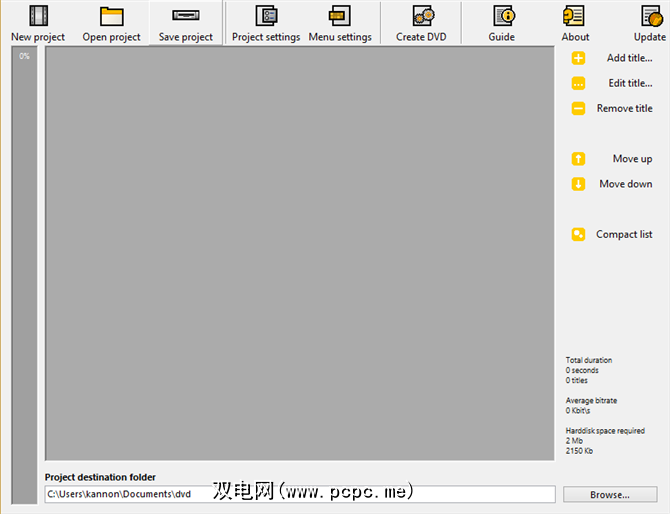Click the '2150 Kb' value text

[x=579, y=451]
